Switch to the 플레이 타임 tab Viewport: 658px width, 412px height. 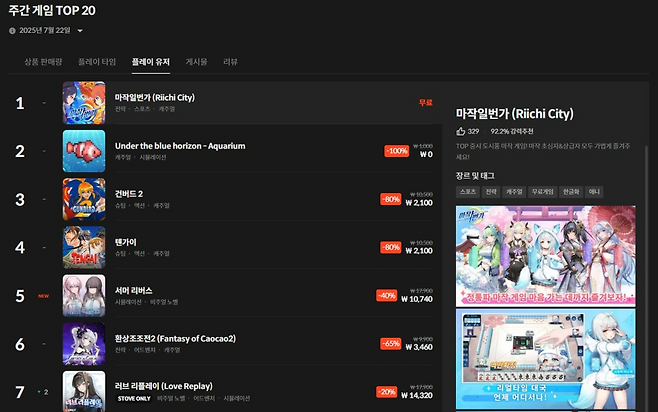point(97,62)
